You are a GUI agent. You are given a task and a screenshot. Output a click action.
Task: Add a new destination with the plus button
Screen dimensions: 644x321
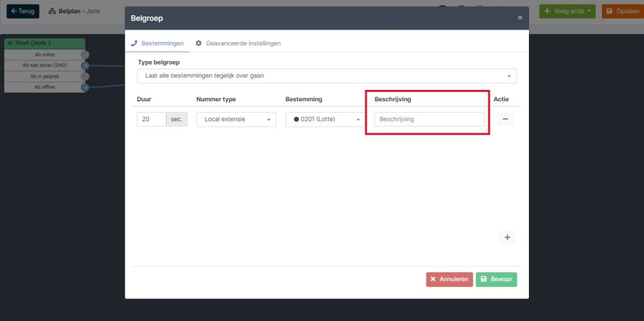coord(508,237)
